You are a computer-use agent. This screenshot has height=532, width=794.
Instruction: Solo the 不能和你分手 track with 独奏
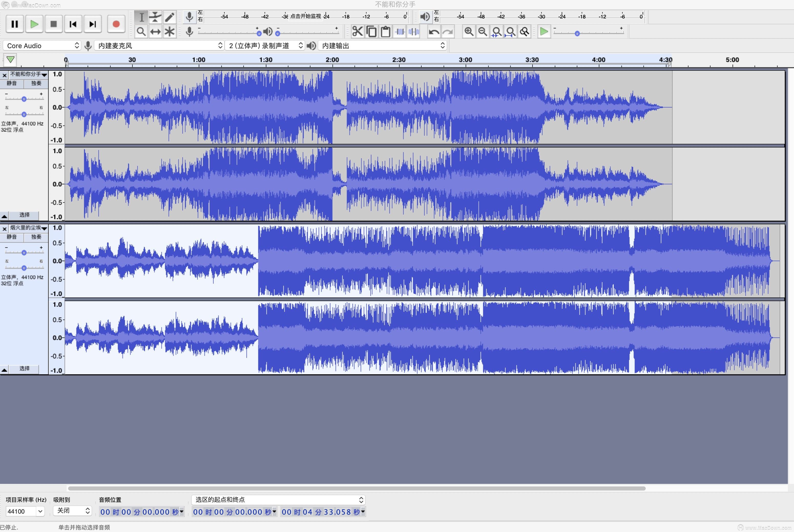36,83
